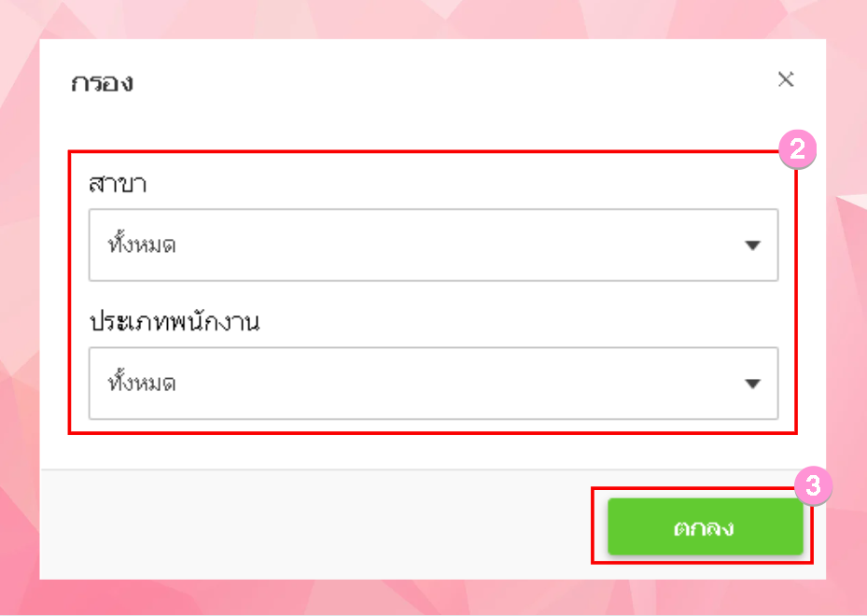Click the ประเภทพนักงาน field label
The width and height of the screenshot is (867, 616).
[x=174, y=322]
